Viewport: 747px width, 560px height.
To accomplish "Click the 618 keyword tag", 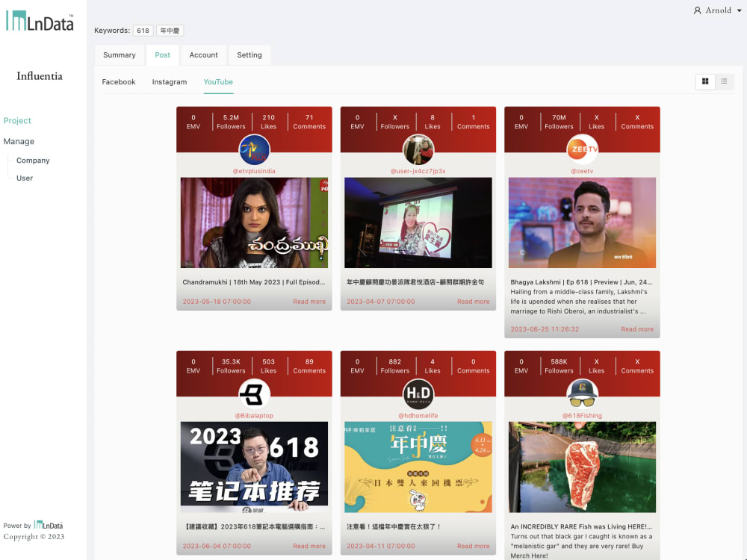I will [x=143, y=31].
